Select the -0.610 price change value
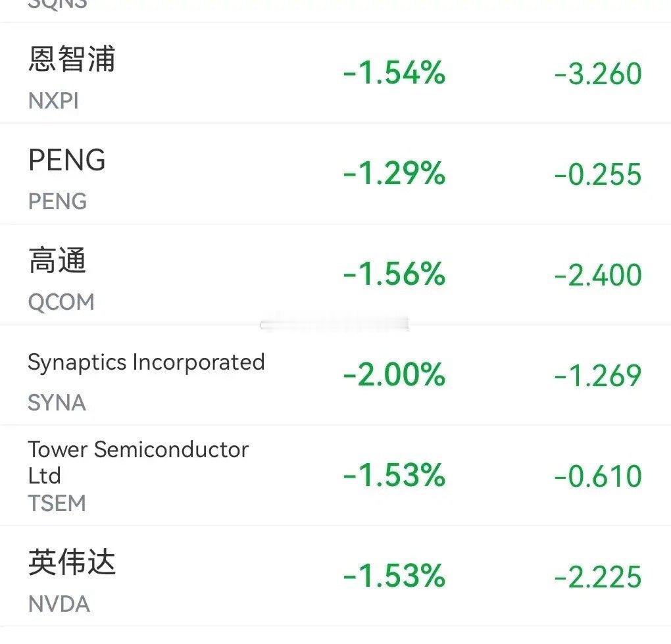Image resolution: width=671 pixels, height=644 pixels. point(598,476)
